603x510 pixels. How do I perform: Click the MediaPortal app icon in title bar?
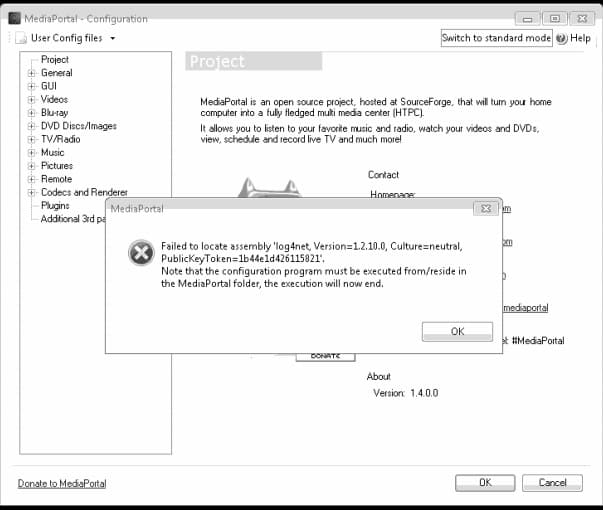pyautogui.click(x=15, y=18)
